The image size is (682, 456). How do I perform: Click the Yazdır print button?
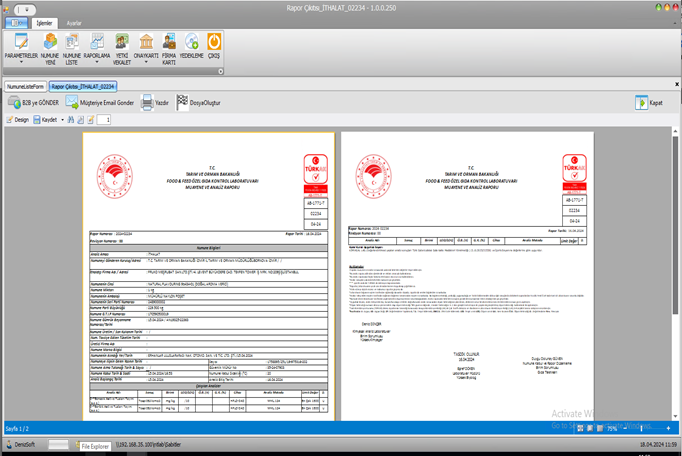(154, 103)
